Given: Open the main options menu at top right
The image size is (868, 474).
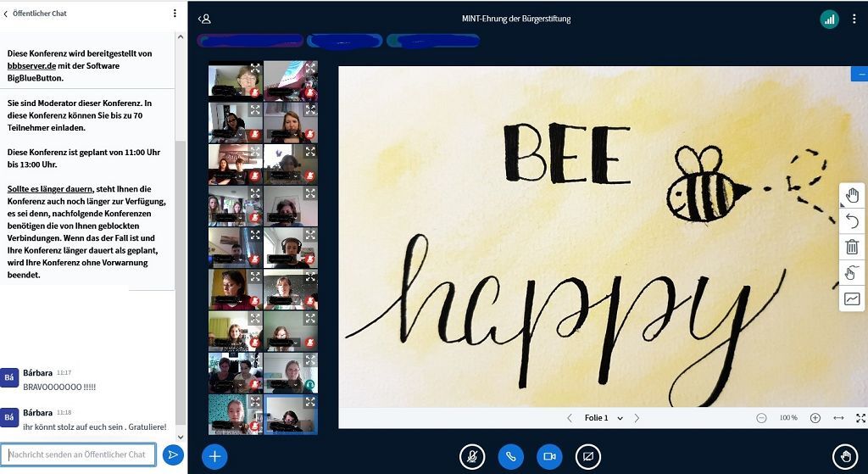Looking at the screenshot, I should point(854,19).
